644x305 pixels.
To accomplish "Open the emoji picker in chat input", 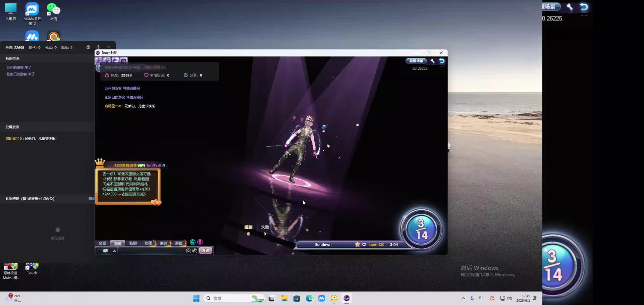I will 195,251.
